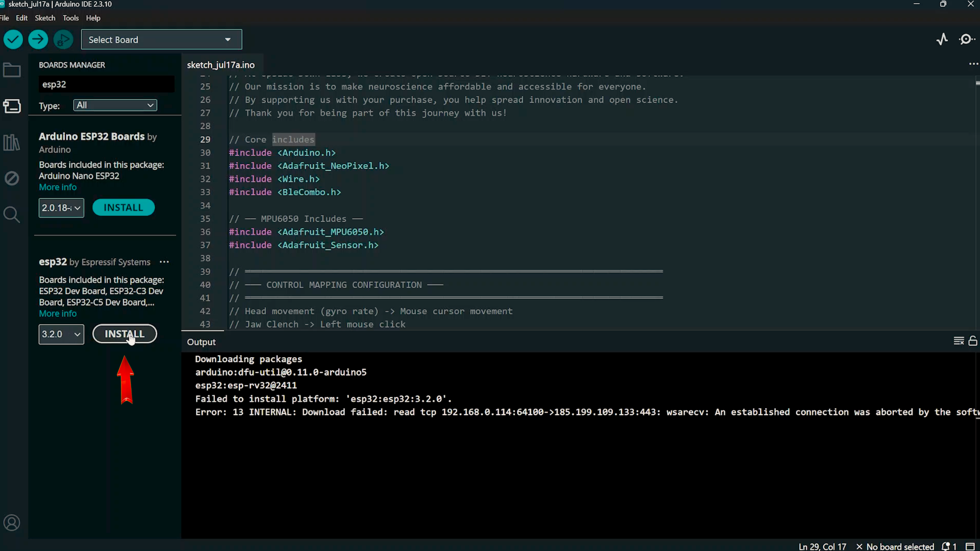Start the debugger with the debug icon
Image resolution: width=980 pixels, height=551 pixels.
pos(63,40)
